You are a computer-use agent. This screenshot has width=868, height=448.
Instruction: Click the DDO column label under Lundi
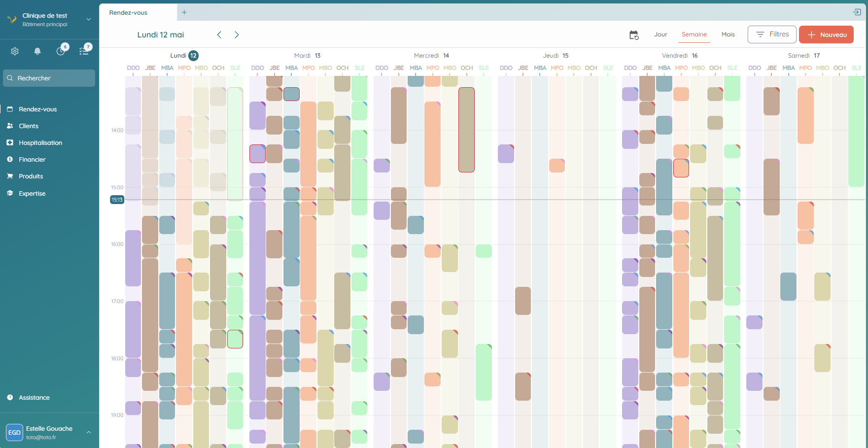pos(133,68)
